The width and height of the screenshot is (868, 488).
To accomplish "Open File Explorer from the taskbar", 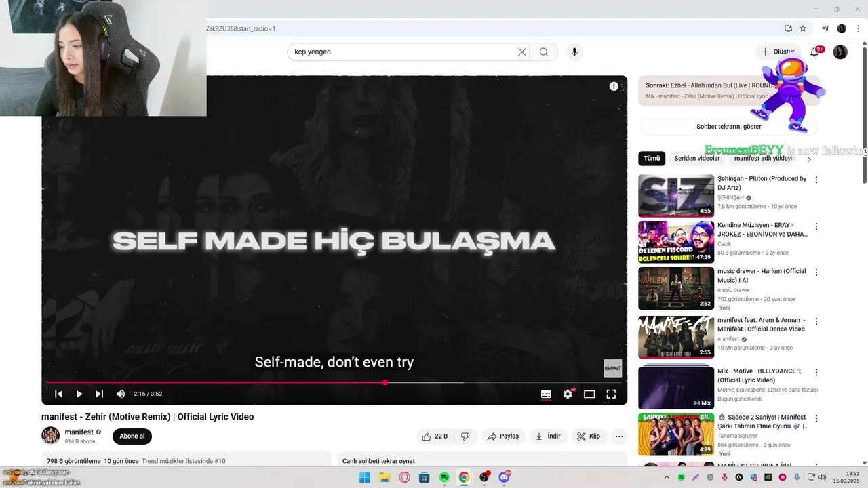I will (x=384, y=477).
